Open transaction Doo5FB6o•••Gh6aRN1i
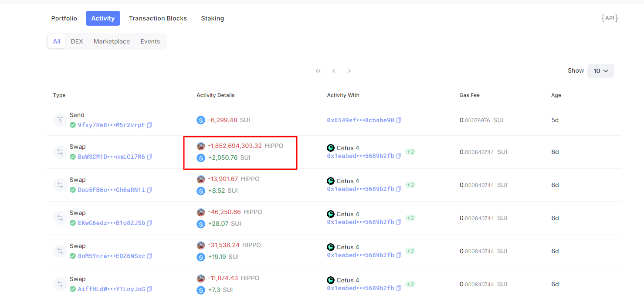This screenshot has height=305, width=644. pyautogui.click(x=111, y=190)
